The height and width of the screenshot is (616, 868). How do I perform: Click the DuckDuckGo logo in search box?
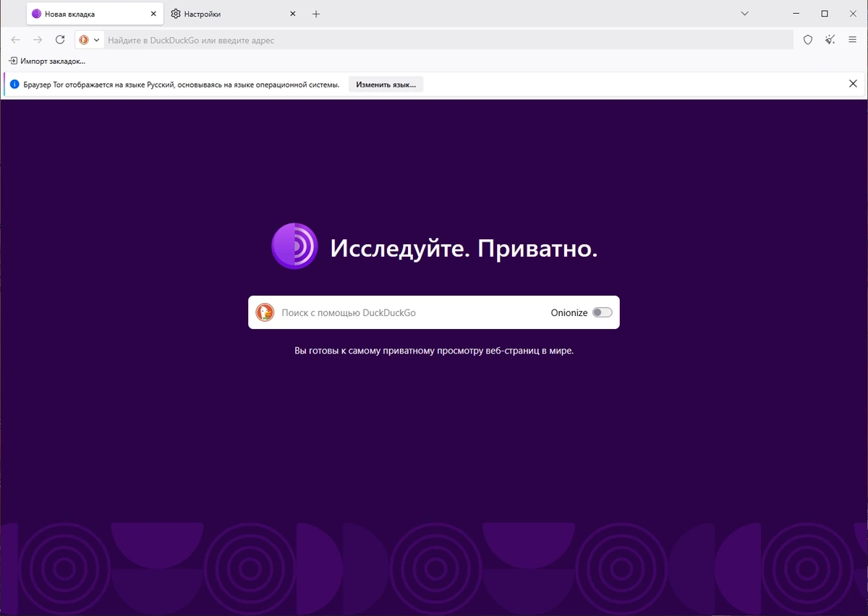coord(265,312)
